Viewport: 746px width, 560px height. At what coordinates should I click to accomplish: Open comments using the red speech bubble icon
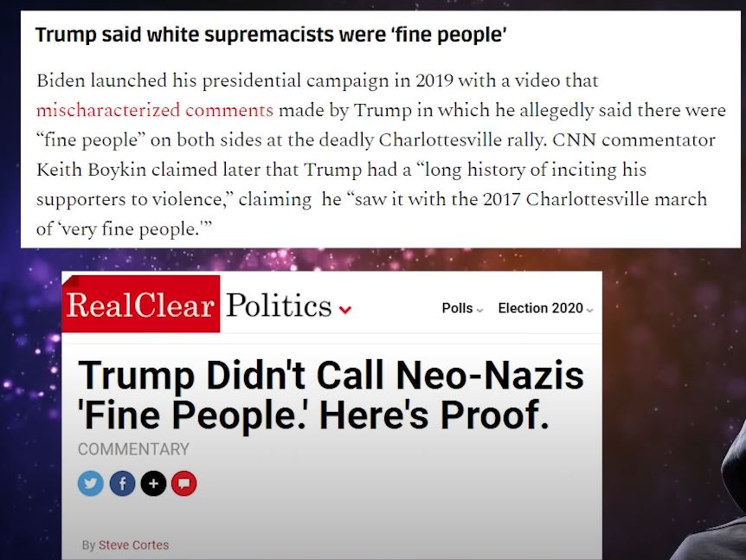[x=184, y=483]
